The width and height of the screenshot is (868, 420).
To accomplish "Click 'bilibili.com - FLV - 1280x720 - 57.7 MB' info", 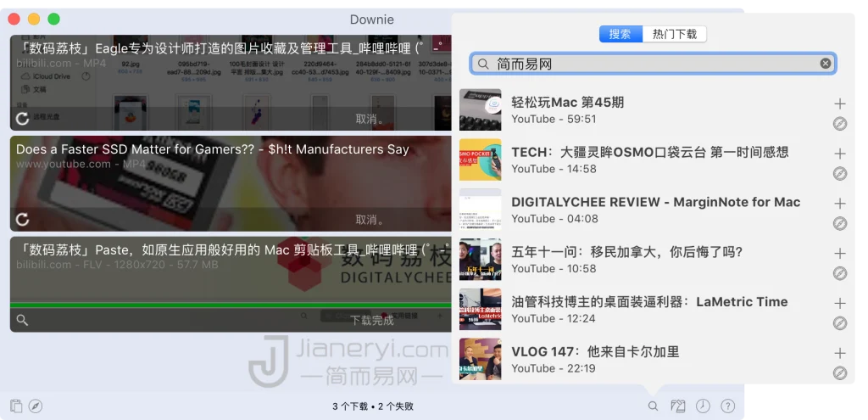I will 117,265.
